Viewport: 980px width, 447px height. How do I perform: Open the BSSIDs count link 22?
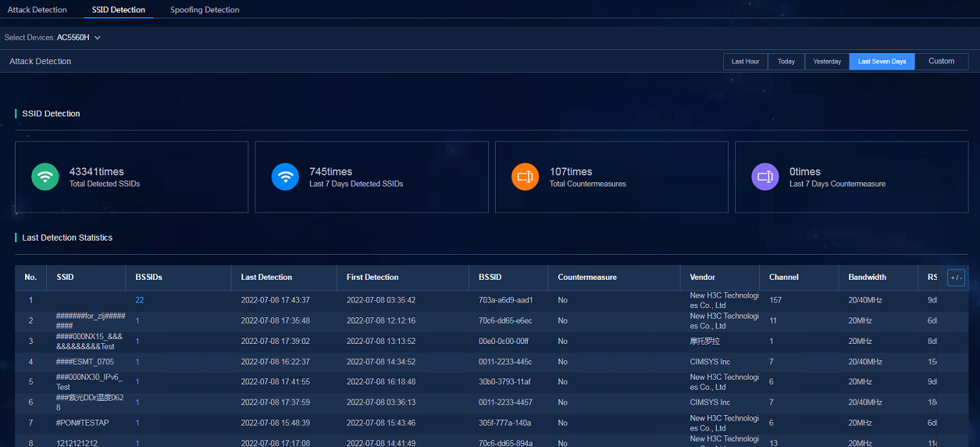tap(140, 300)
